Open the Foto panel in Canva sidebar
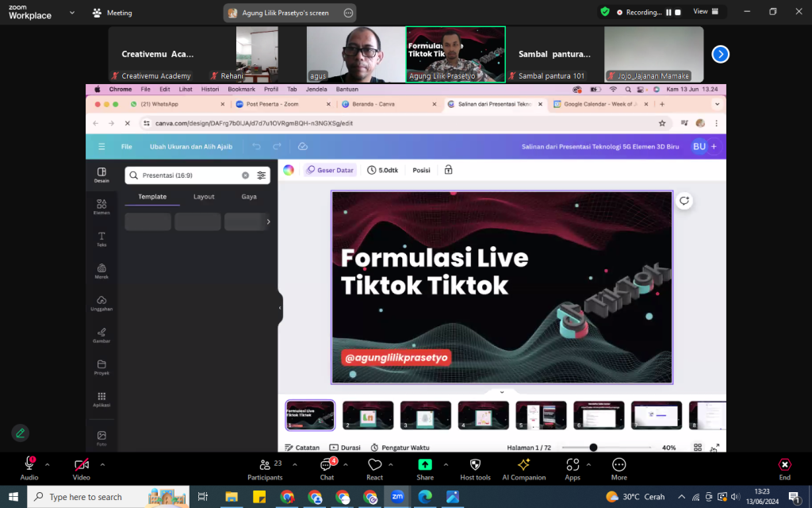This screenshot has width=812, height=508. pos(101,438)
